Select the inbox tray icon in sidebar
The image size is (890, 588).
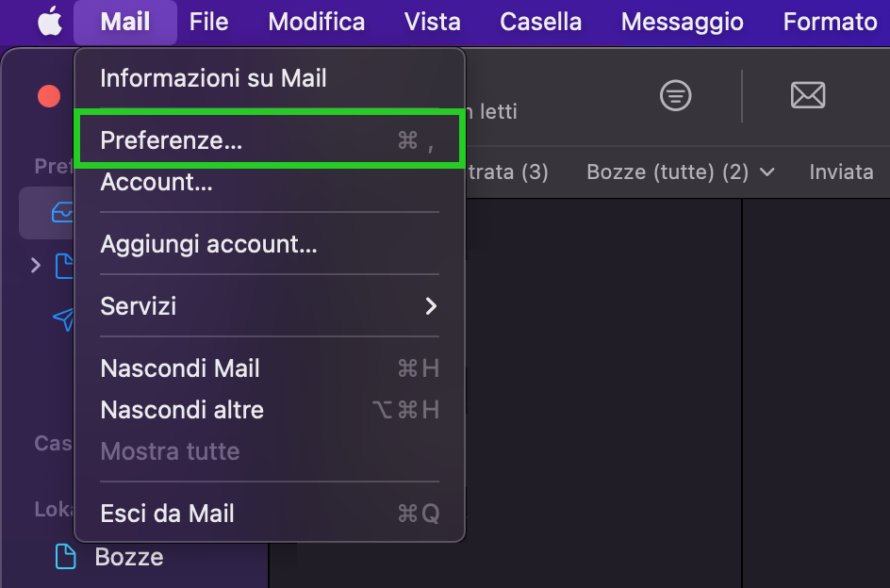tap(63, 213)
